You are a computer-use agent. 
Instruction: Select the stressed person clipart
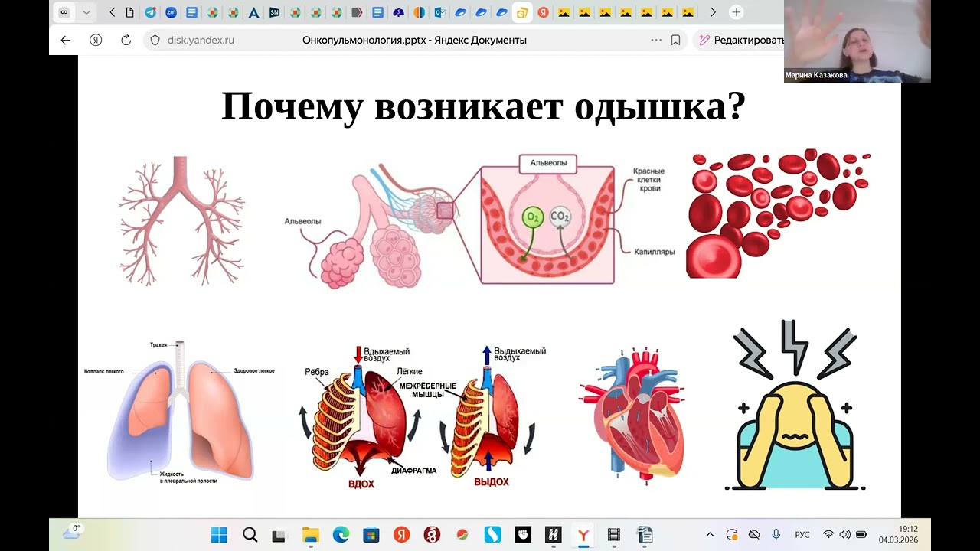pos(795,406)
